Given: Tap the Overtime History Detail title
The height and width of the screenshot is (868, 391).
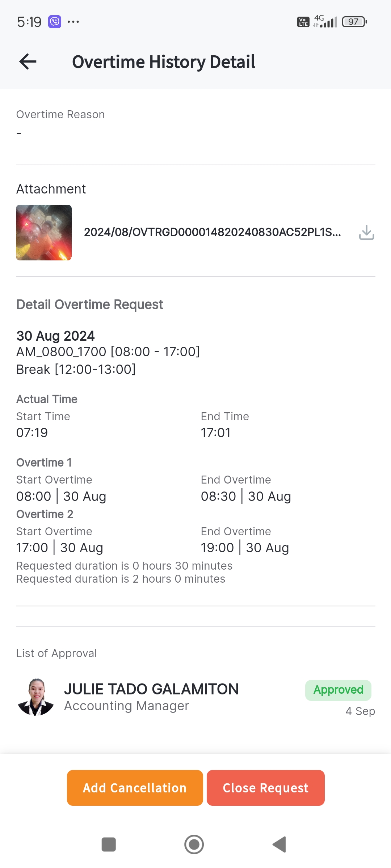Looking at the screenshot, I should (x=164, y=62).
